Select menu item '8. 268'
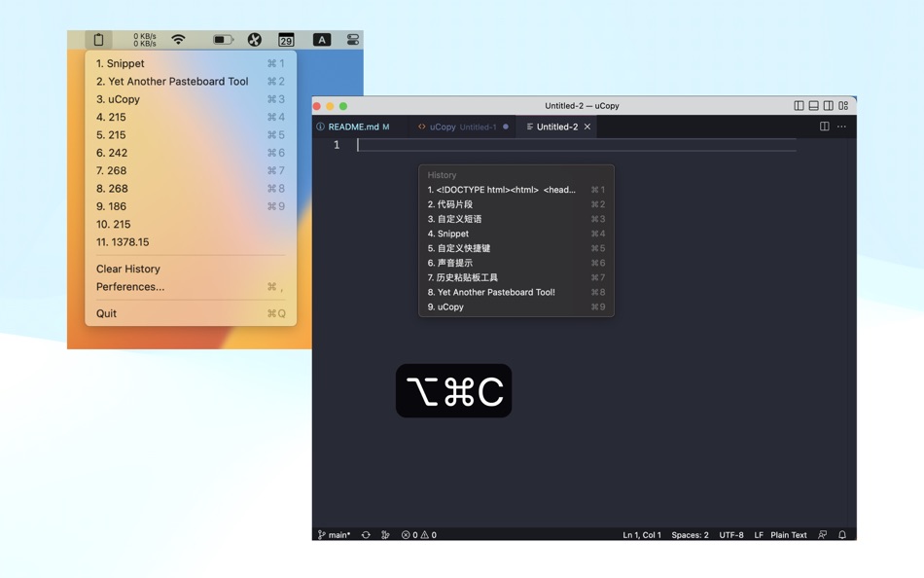 click(191, 189)
